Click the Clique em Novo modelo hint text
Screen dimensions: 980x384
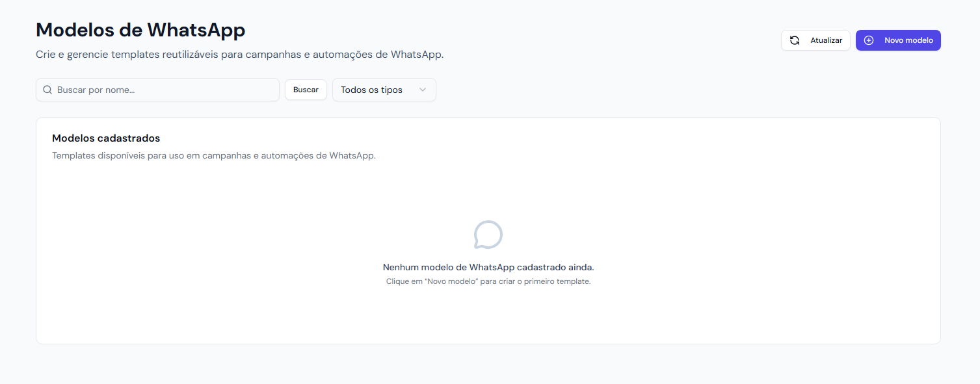(x=488, y=281)
